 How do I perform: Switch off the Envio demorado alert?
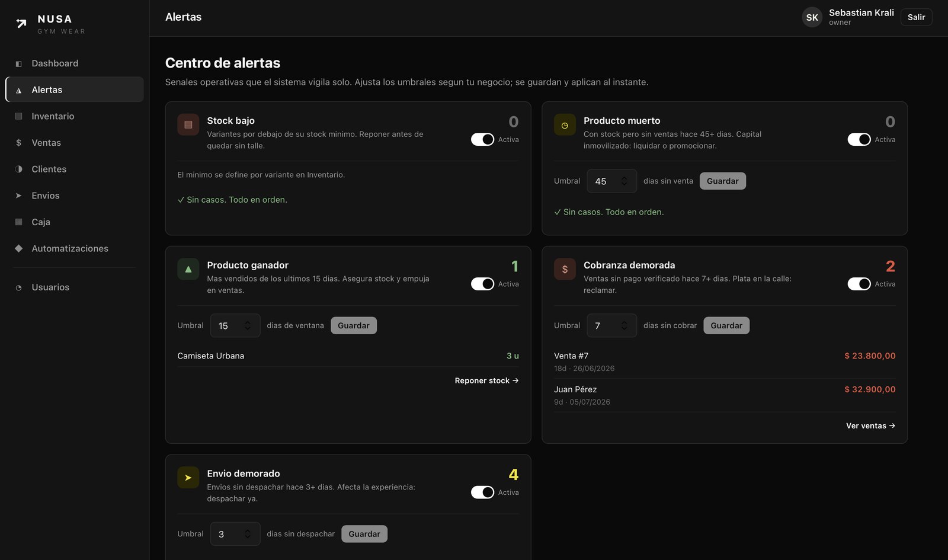click(482, 492)
